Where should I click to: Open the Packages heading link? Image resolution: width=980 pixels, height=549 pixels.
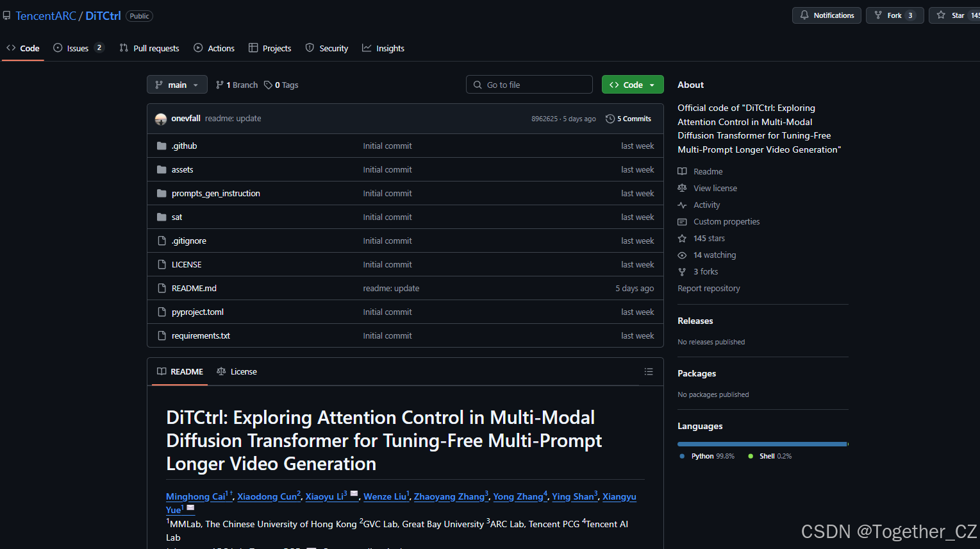point(697,373)
